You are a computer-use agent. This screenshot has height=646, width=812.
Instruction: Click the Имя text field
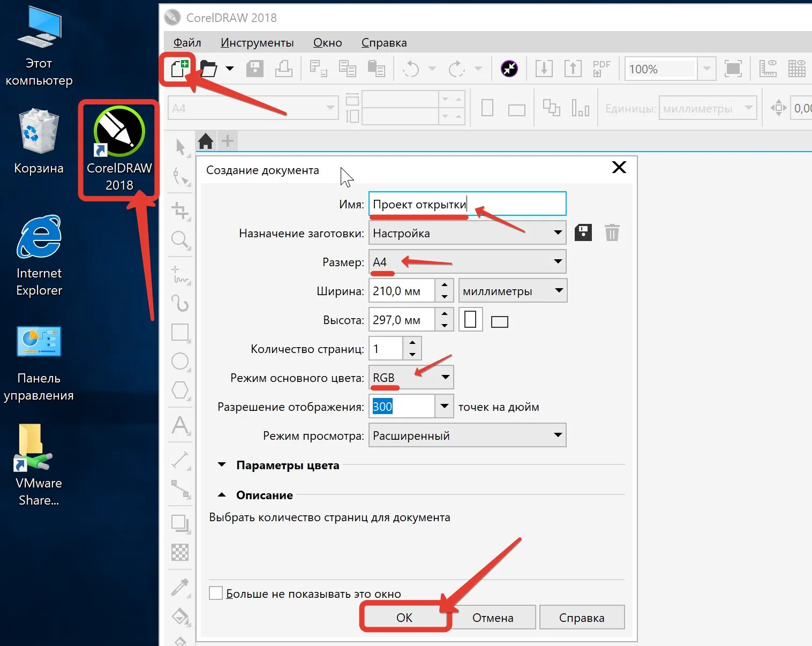click(x=467, y=204)
